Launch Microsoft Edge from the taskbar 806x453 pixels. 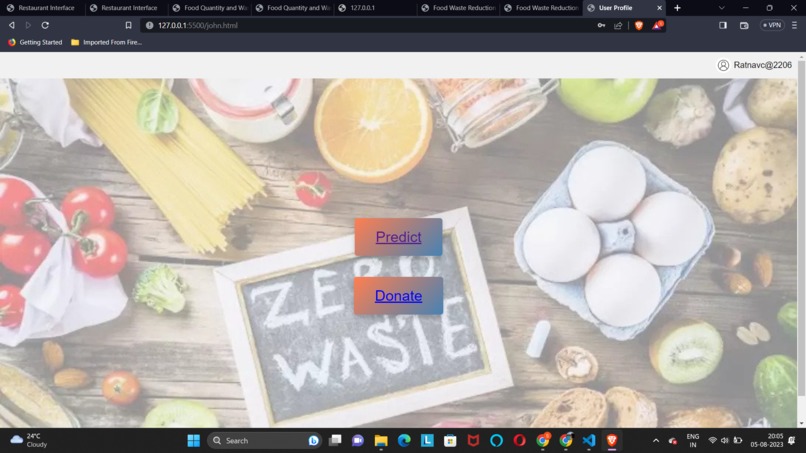(404, 441)
